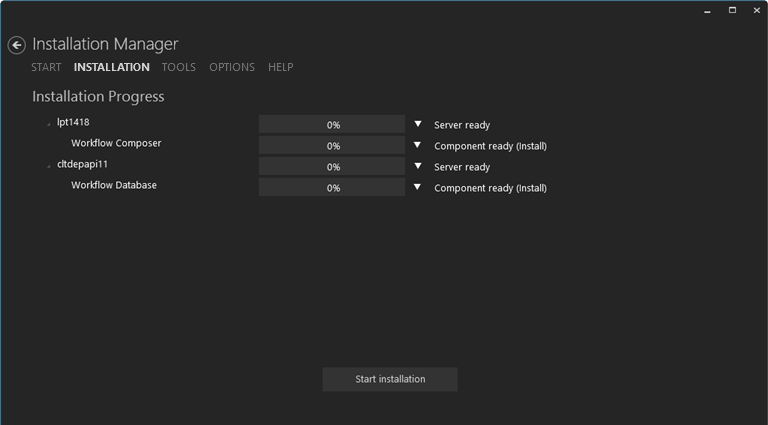The image size is (768, 425).
Task: Minimize the Installation Manager window
Action: pos(706,10)
